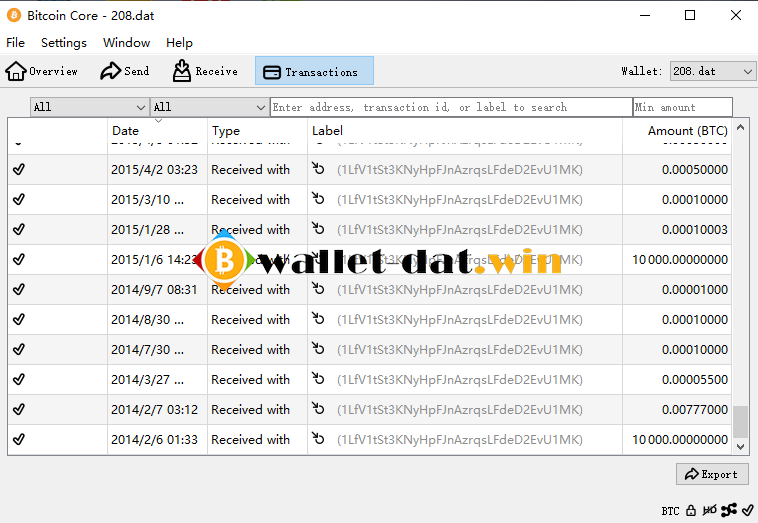Screen dimensions: 758x523
Task: Click the wallet encryption lock status icon
Action: click(691, 510)
